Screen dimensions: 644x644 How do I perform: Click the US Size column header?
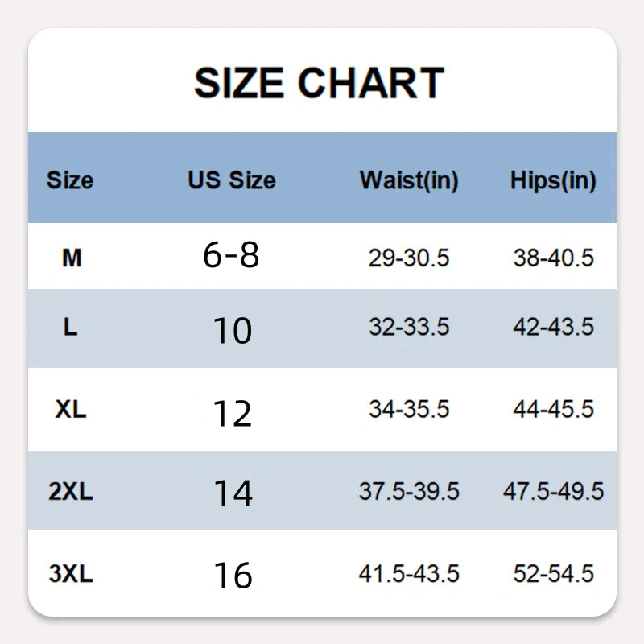232,180
